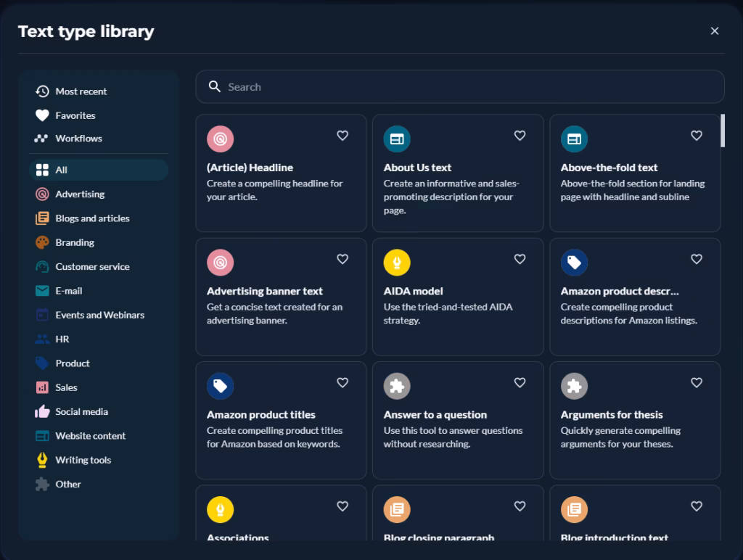Image resolution: width=743 pixels, height=560 pixels.
Task: Click the Advertising target icon in sidebar
Action: (42, 194)
